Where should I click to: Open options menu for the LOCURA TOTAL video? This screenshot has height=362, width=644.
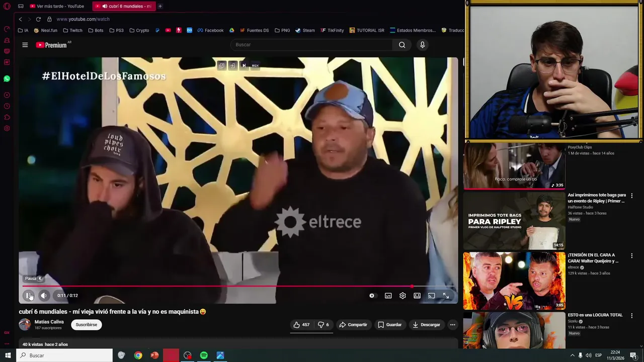632,316
